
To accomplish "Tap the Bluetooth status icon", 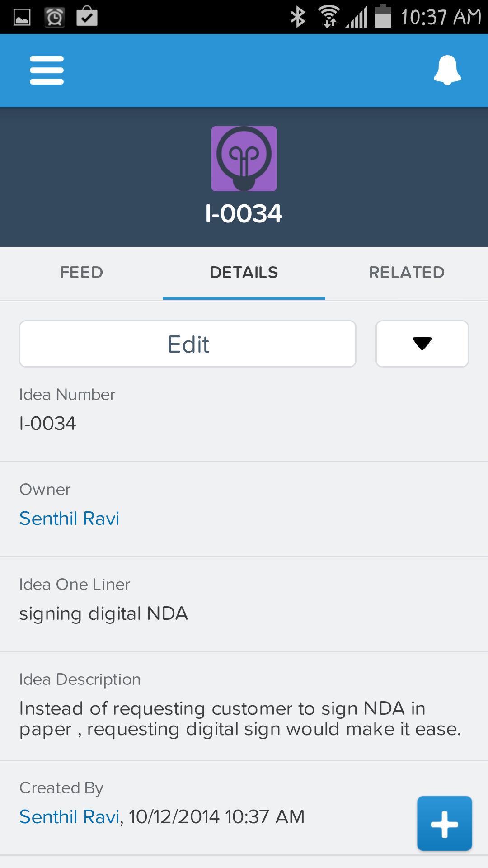I will click(298, 17).
